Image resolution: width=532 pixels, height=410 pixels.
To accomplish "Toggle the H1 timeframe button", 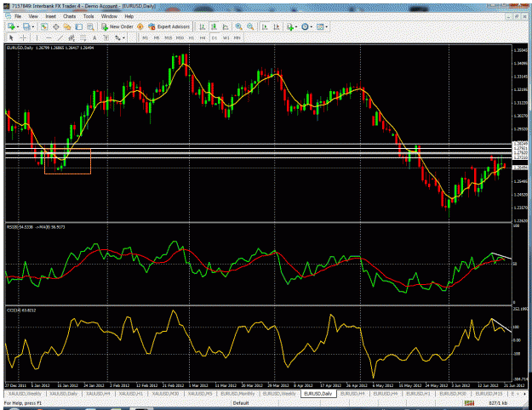I will pyautogui.click(x=192, y=37).
